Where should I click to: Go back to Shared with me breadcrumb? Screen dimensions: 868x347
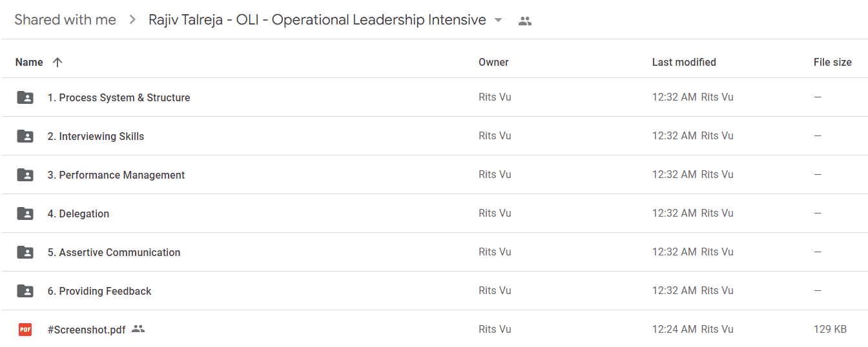pos(65,20)
